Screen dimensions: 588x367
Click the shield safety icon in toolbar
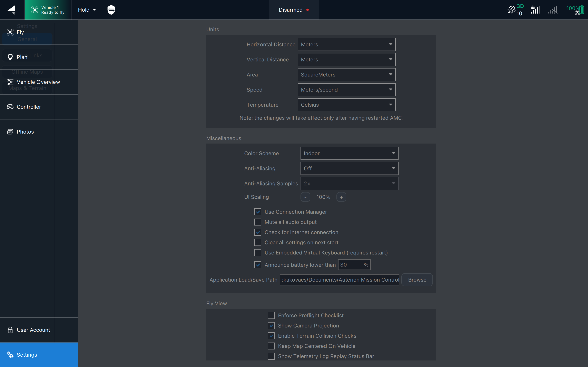click(111, 10)
